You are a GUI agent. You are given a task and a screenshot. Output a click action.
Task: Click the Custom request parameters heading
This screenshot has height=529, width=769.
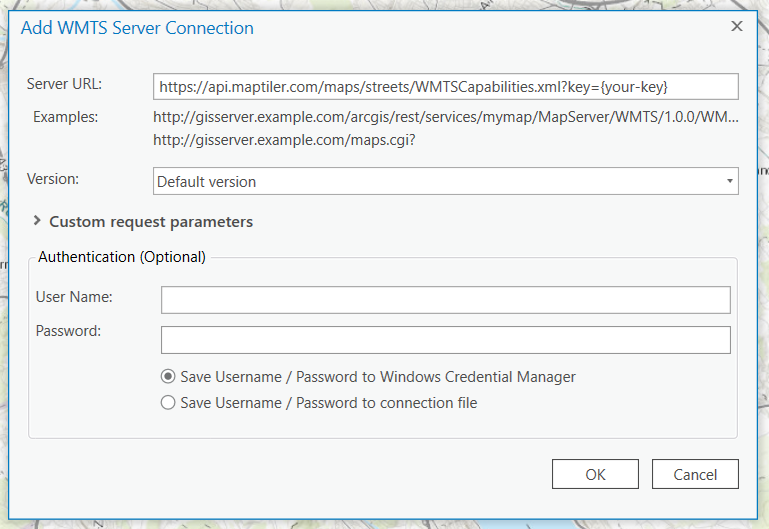151,222
